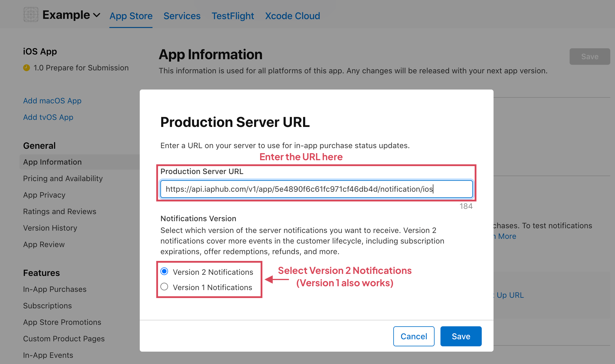Click the 1.0 Prepare for Submission version
Image resolution: width=615 pixels, height=364 pixels.
[x=81, y=68]
